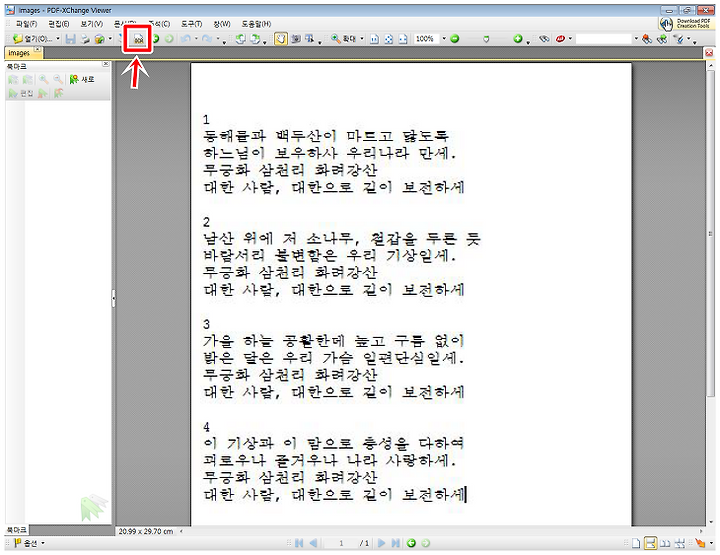The image size is (720, 555).
Task: Go to the first page button
Action: pyautogui.click(x=299, y=544)
